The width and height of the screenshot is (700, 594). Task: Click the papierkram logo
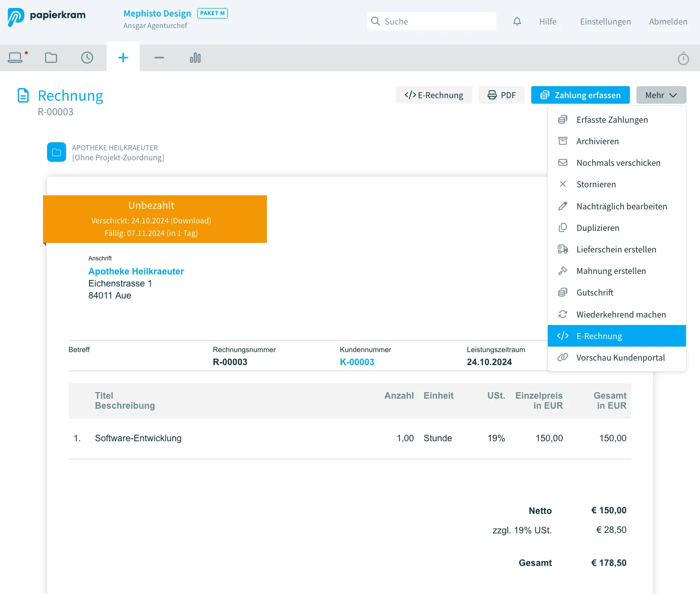(47, 17)
